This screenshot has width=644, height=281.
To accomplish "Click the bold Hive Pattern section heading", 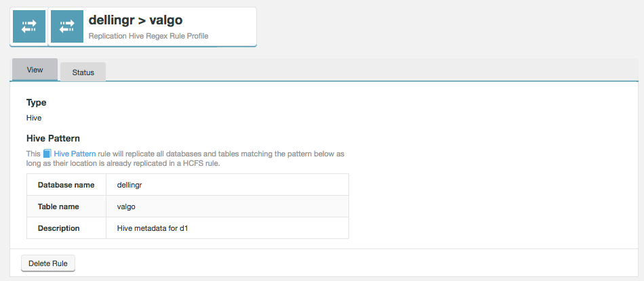I will (53, 139).
